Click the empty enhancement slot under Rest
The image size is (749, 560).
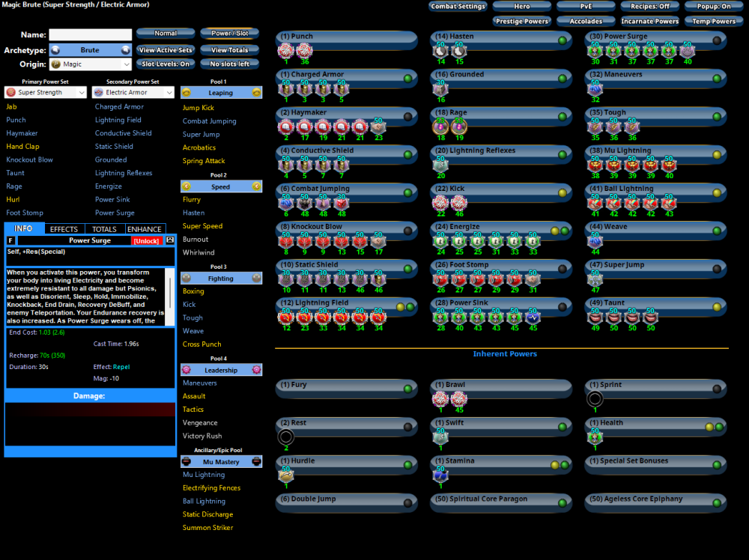coord(285,437)
